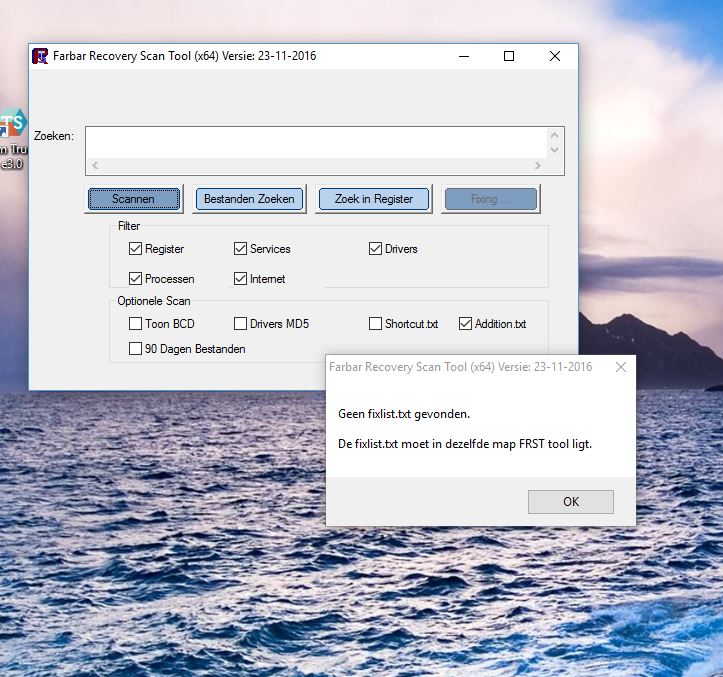
Task: Click the Zoeken field scroll-left arrow
Action: 95,165
